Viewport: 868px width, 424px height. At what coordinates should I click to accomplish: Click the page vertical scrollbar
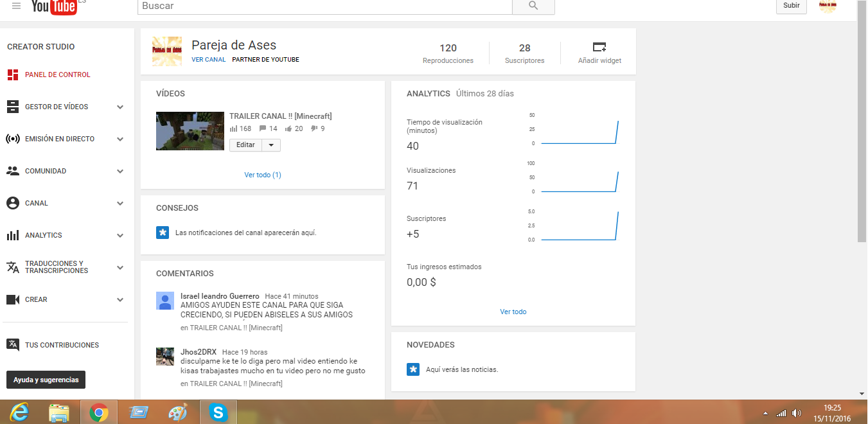click(862, 122)
